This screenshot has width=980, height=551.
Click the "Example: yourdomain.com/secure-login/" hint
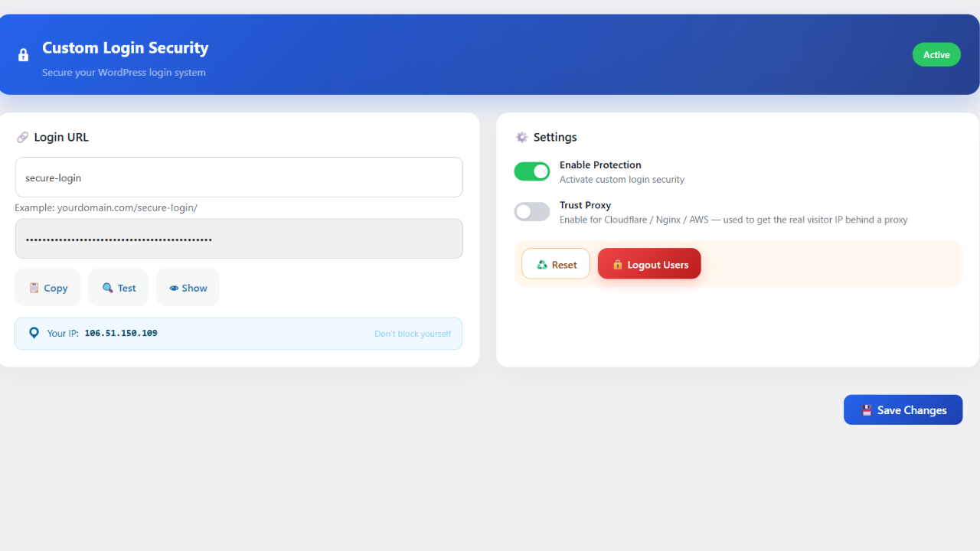pyautogui.click(x=106, y=207)
